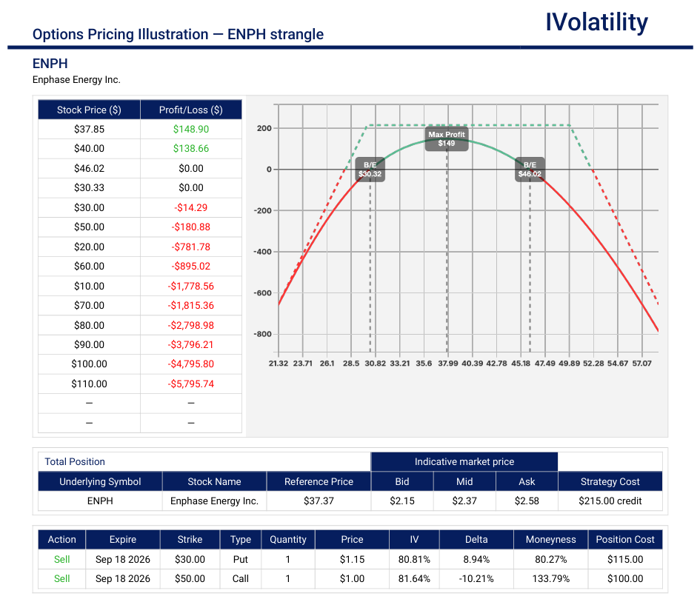The height and width of the screenshot is (602, 700).
Task: Click the Strategy Cost column header
Action: [610, 481]
